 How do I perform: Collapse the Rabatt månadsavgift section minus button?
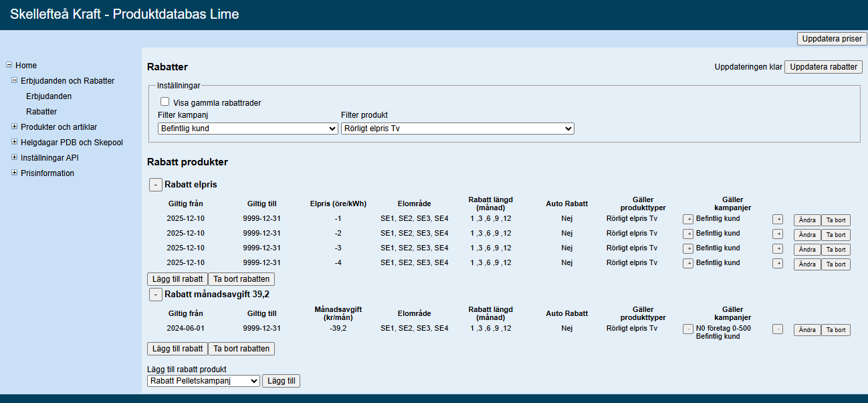click(154, 295)
